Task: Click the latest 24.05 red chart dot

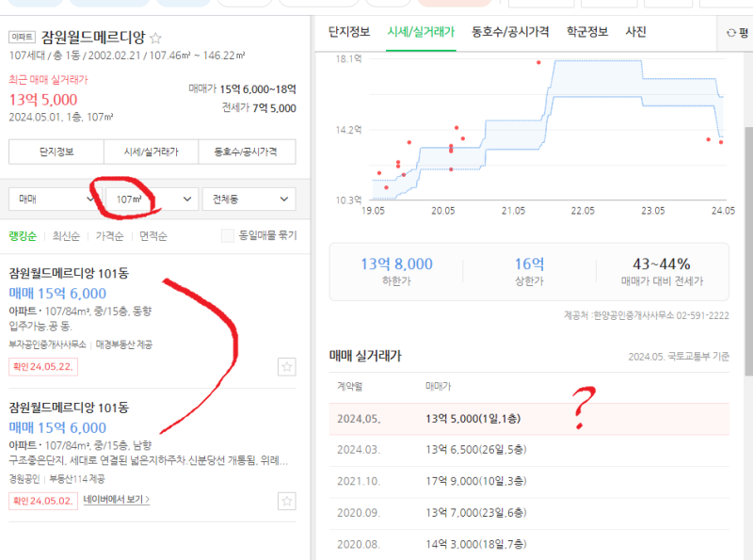Action: pos(721,142)
